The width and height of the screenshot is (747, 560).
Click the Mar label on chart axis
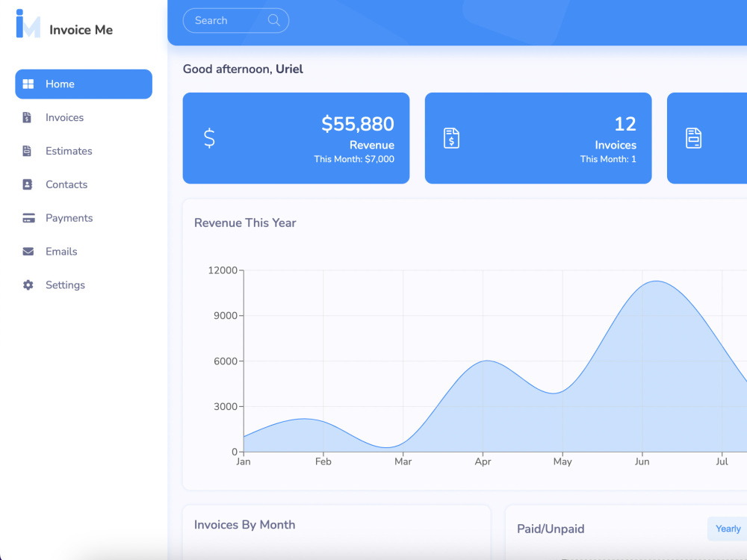coord(403,461)
